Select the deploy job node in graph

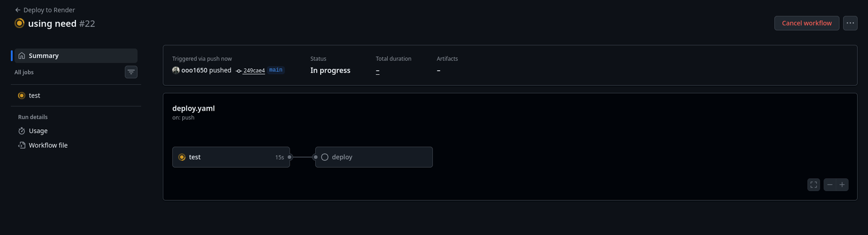point(374,157)
